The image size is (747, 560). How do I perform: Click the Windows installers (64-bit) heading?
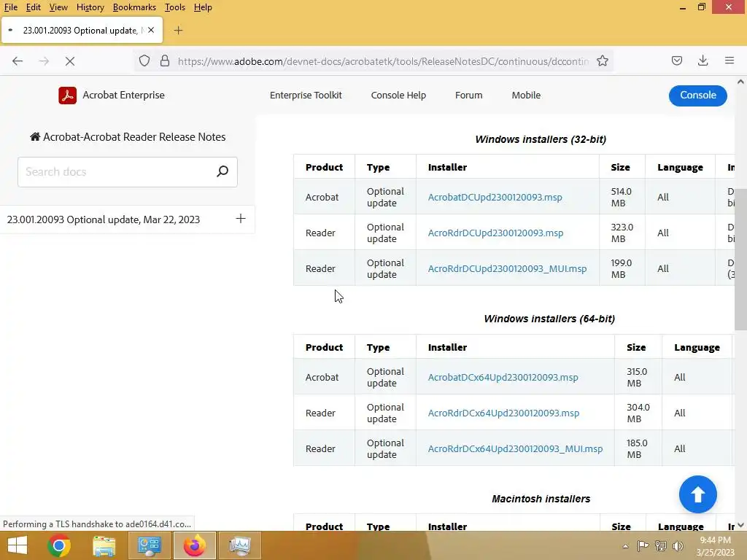click(x=549, y=319)
